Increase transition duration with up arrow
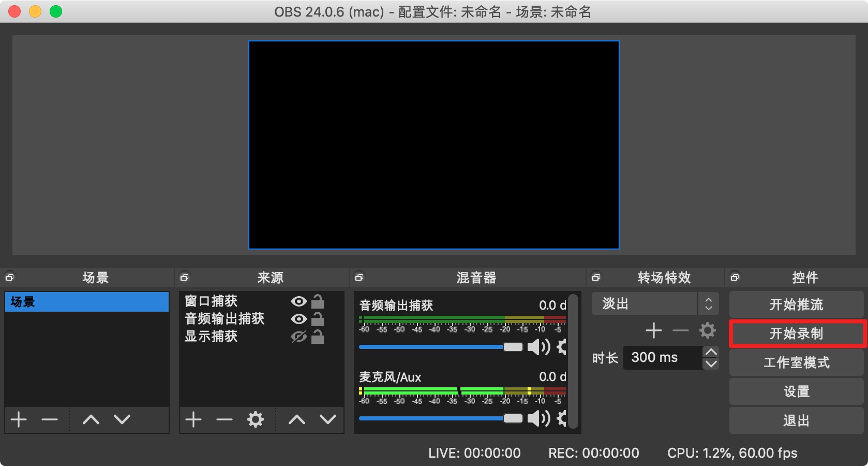Viewport: 868px width, 466px height. click(711, 352)
